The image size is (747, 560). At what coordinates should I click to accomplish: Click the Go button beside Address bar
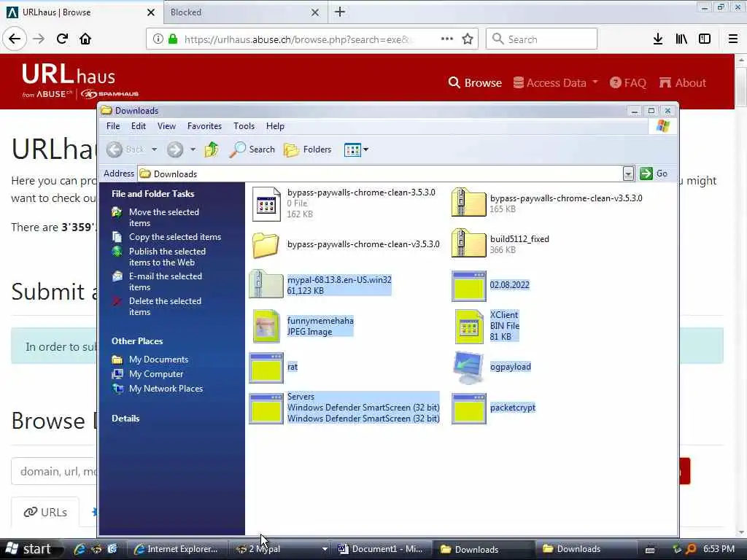654,174
